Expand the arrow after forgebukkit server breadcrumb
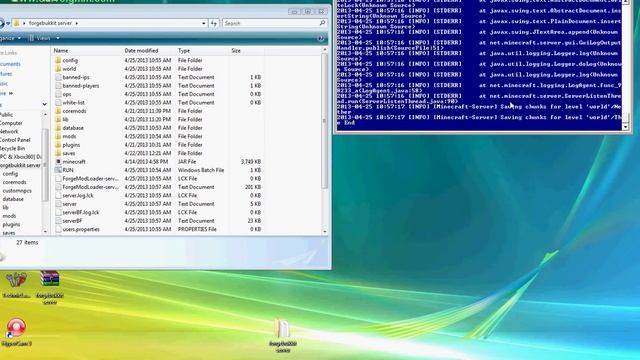640x360 pixels. click(x=76, y=23)
